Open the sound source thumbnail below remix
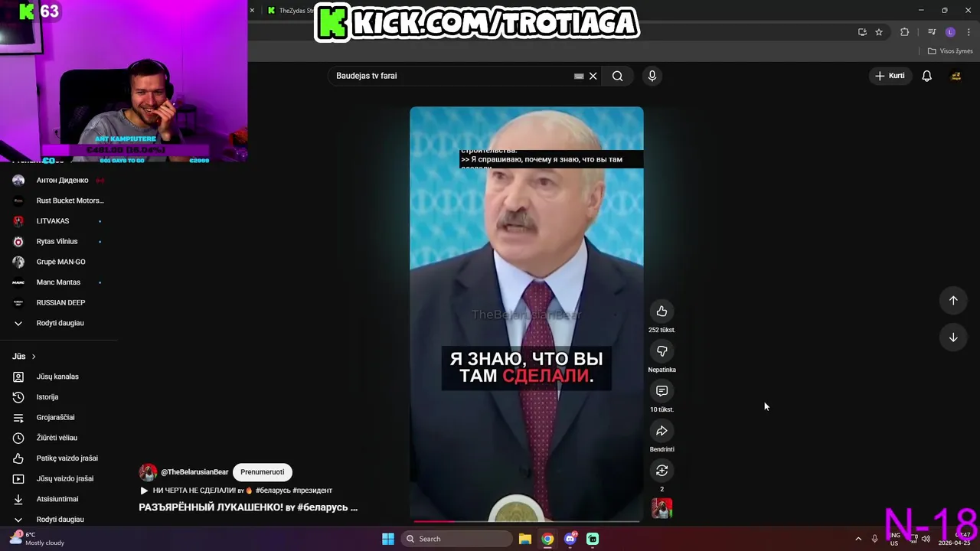Image resolution: width=980 pixels, height=551 pixels. [661, 508]
